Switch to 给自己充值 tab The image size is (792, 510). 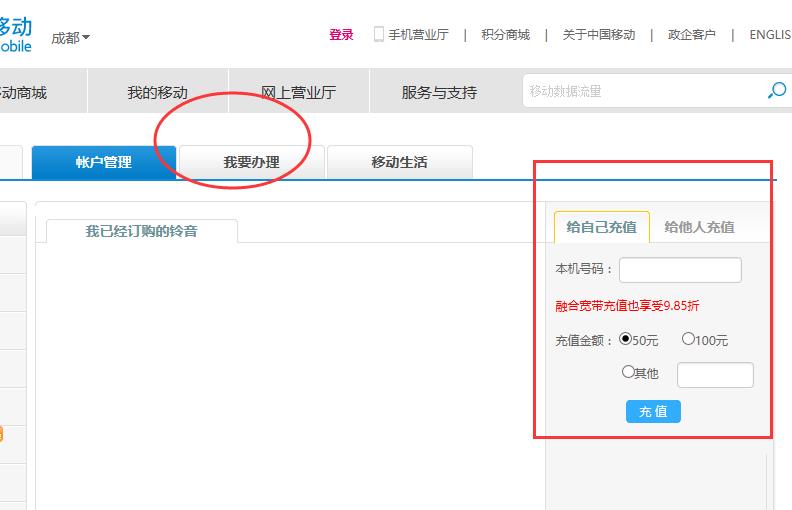click(602, 227)
